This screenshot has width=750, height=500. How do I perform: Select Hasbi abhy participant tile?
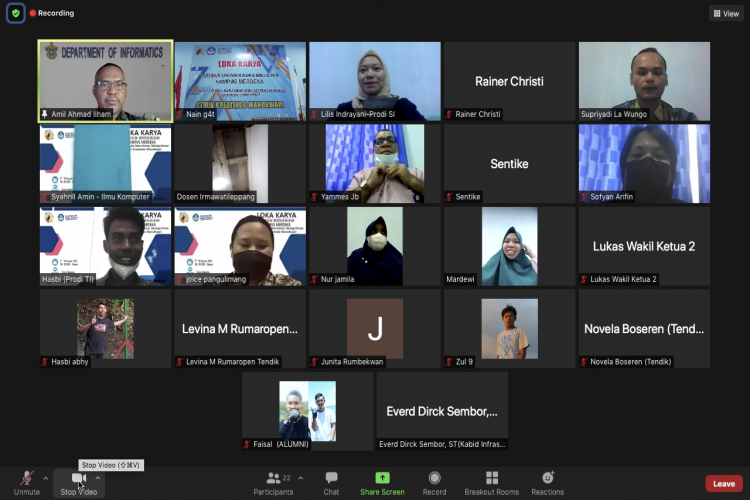coord(105,329)
